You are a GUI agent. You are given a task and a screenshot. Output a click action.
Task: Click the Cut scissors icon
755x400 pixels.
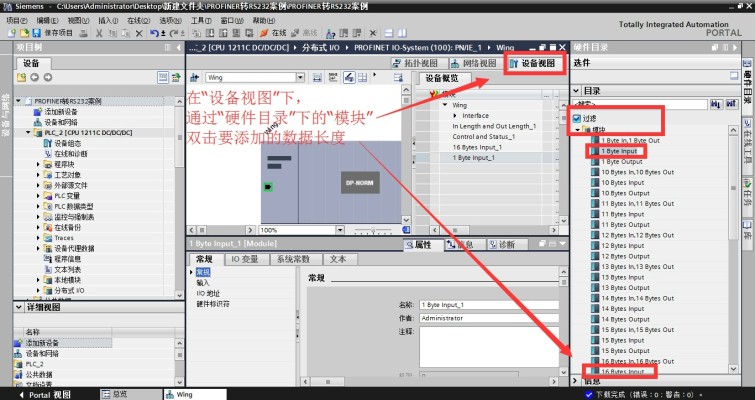pos(99,33)
